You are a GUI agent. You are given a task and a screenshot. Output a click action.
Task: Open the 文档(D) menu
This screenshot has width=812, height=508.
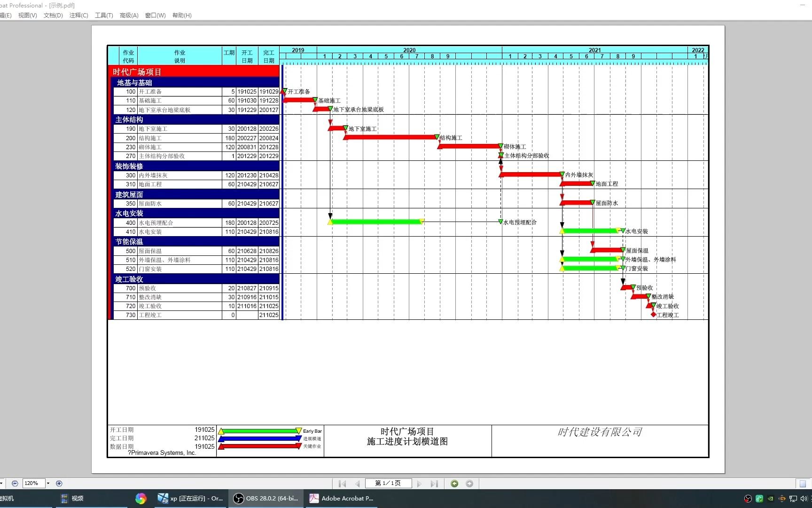coord(53,16)
